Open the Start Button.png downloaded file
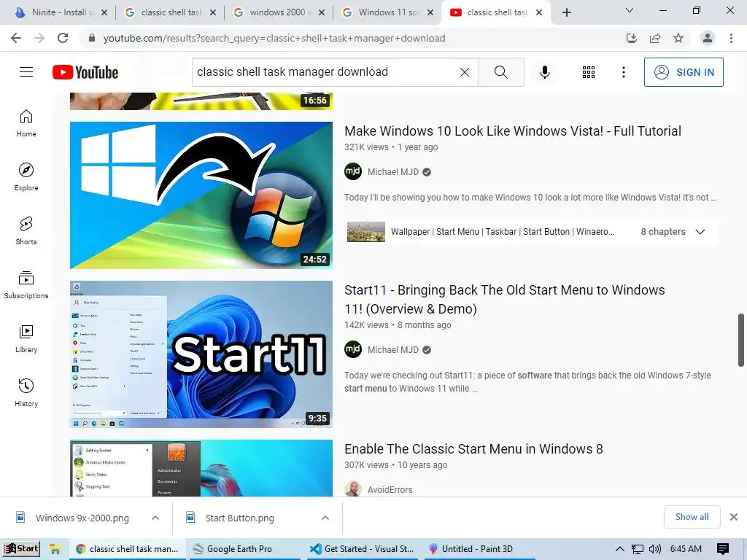The image size is (747, 560). click(x=239, y=518)
